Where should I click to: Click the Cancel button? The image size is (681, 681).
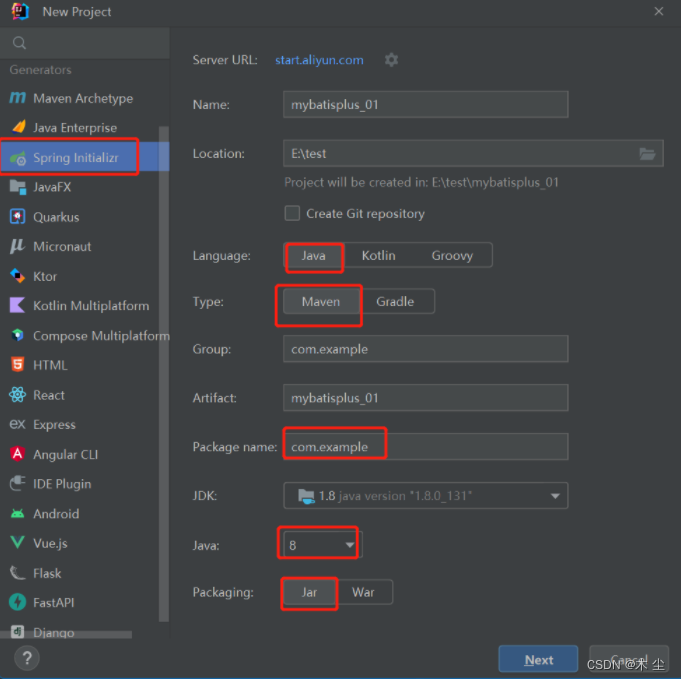tap(628, 659)
